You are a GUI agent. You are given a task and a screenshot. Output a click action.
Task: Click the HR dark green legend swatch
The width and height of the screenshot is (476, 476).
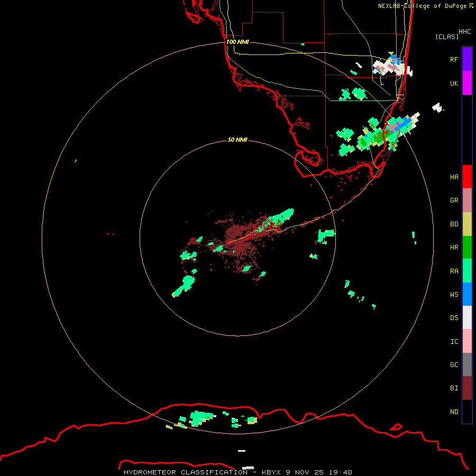pos(467,248)
